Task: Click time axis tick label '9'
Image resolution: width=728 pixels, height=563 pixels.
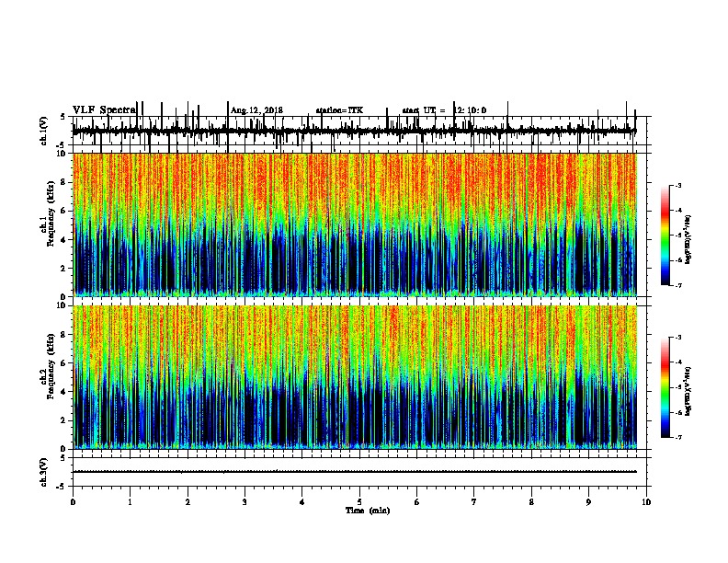Action: [589, 501]
